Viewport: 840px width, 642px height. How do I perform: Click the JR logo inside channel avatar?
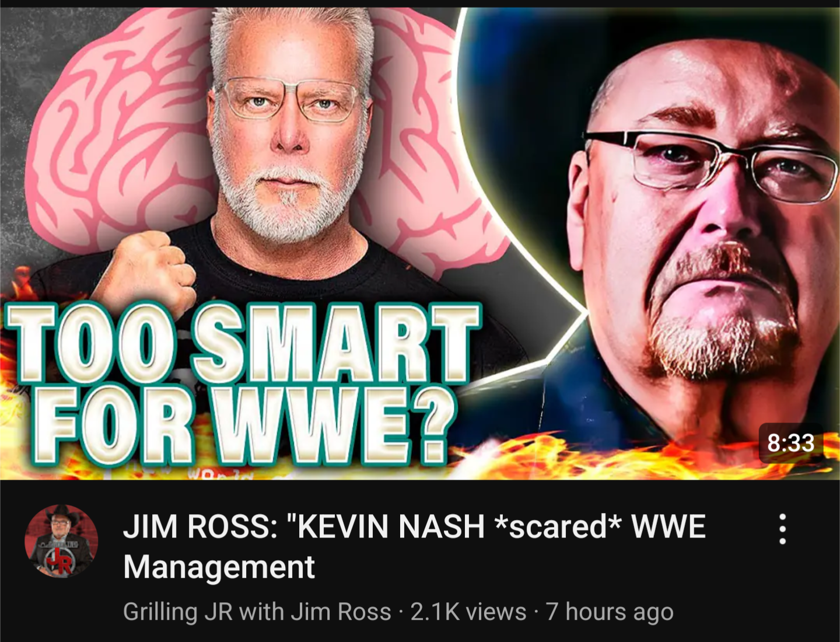click(59, 559)
